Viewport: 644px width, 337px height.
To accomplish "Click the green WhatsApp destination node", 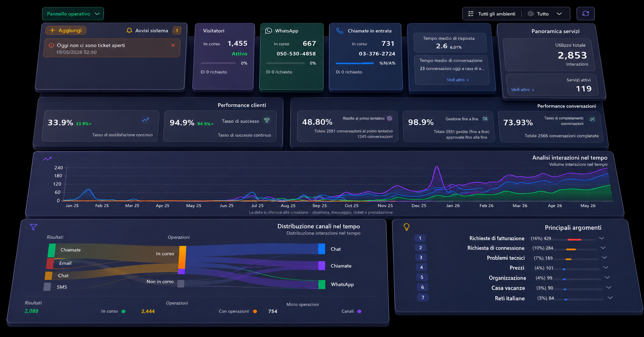I will coord(321,284).
